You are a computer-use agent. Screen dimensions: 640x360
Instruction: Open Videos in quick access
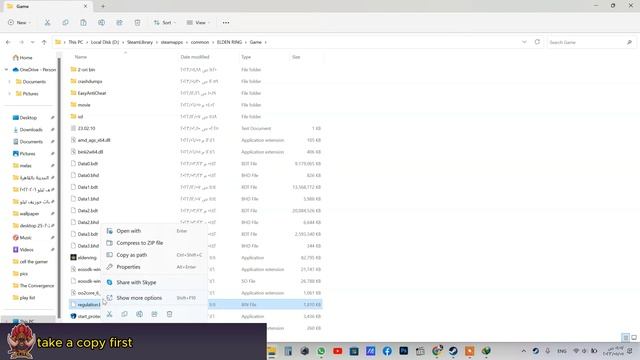pyautogui.click(x=27, y=249)
